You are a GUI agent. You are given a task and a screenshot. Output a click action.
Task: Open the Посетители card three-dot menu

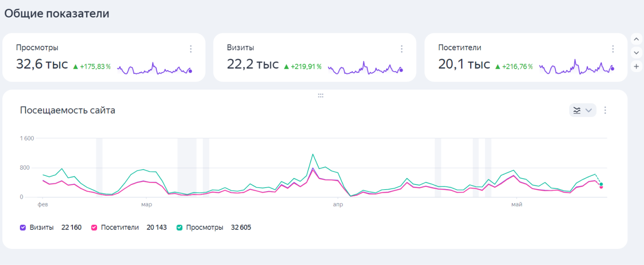click(x=613, y=49)
